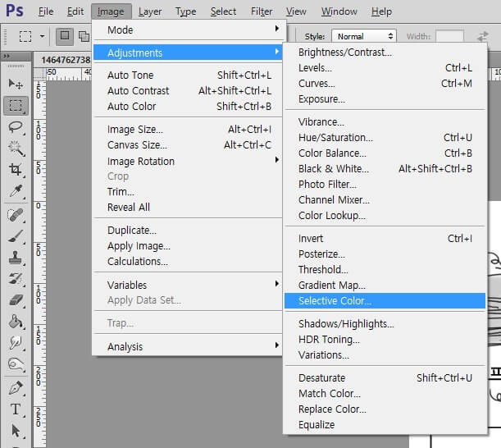Choose Curves adjustment
The image size is (501, 448).
click(385, 84)
